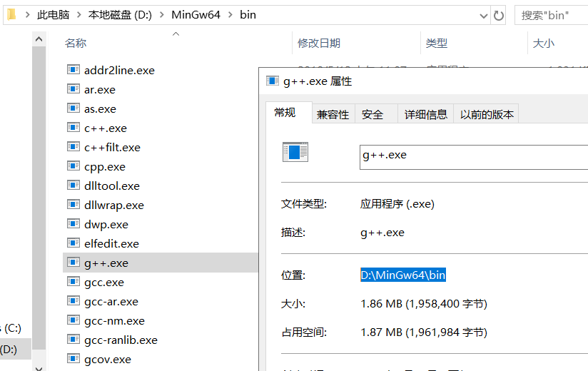Click the as.exe file icon
This screenshot has width=588, height=371.
pyautogui.click(x=73, y=108)
